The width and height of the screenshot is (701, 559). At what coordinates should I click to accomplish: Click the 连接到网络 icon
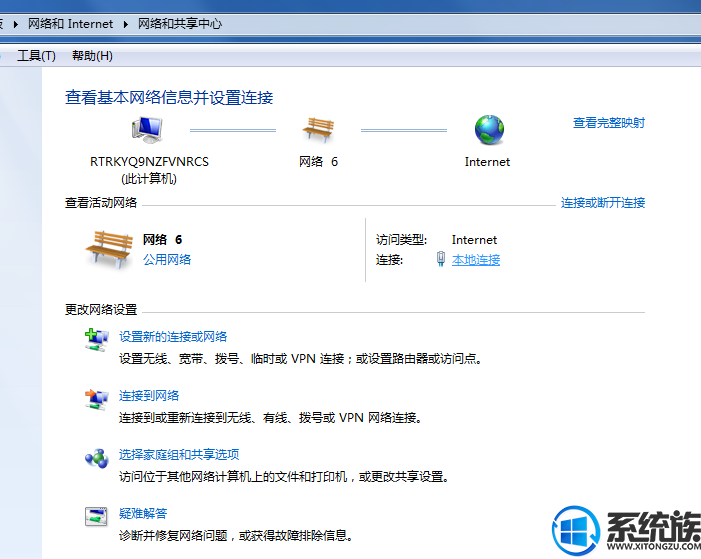click(97, 399)
